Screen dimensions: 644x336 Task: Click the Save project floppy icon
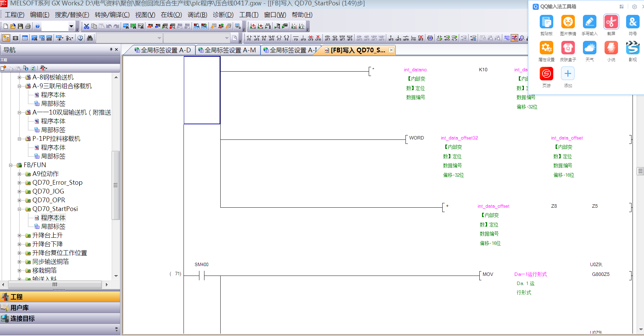[21, 26]
